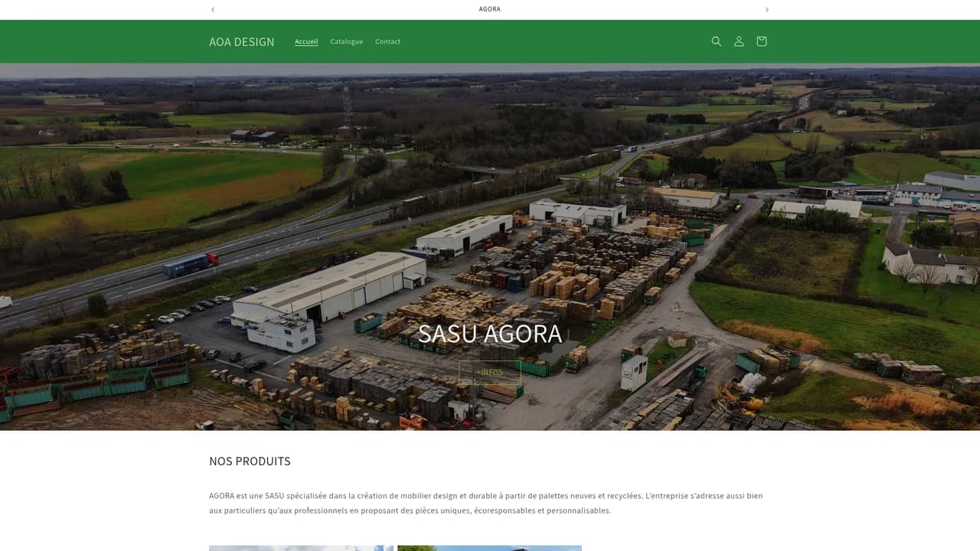This screenshot has height=551, width=980.
Task: Click the AGORA announcement bar text
Action: 490,9
